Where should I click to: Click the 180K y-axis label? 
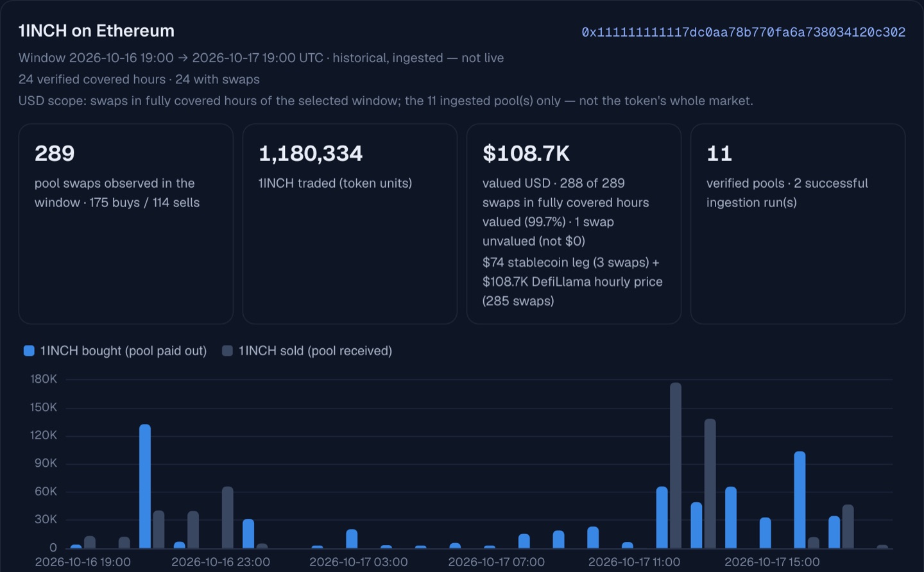tap(44, 379)
